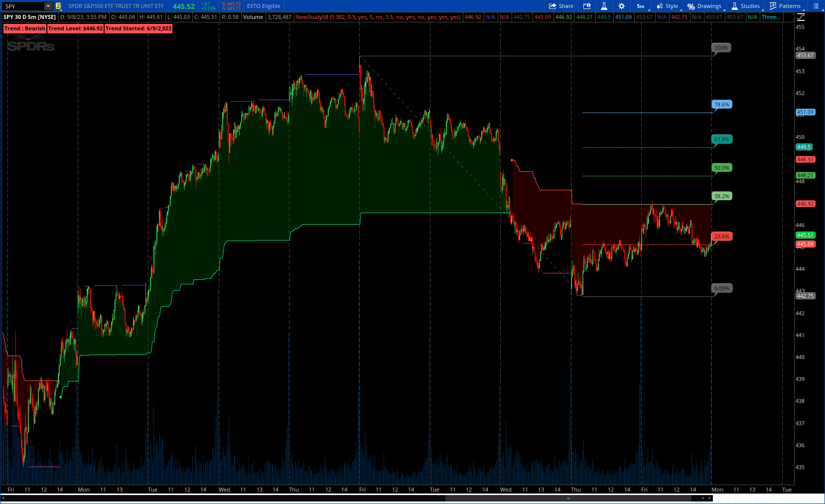825x504 pixels.
Task: Open the 5m time frame selector
Action: (641, 6)
